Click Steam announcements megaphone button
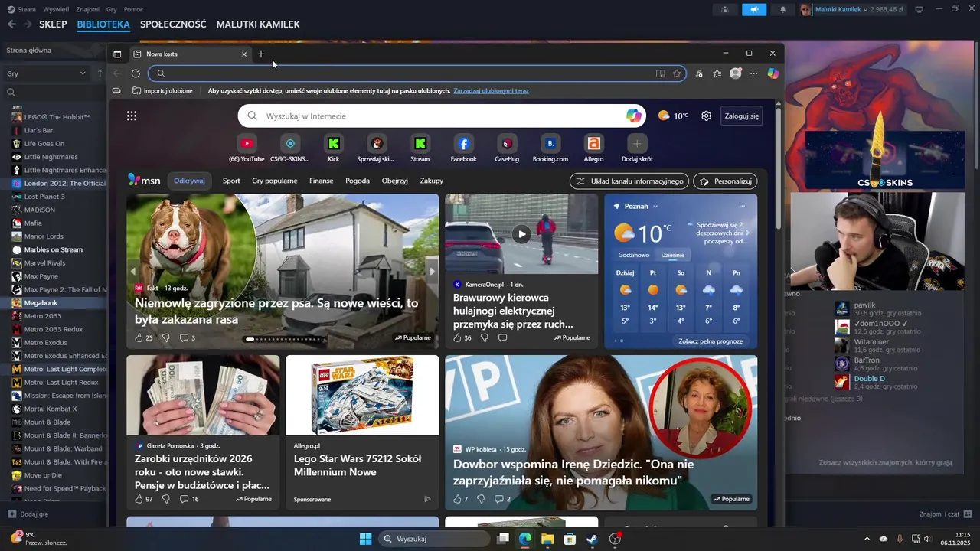 tap(754, 9)
